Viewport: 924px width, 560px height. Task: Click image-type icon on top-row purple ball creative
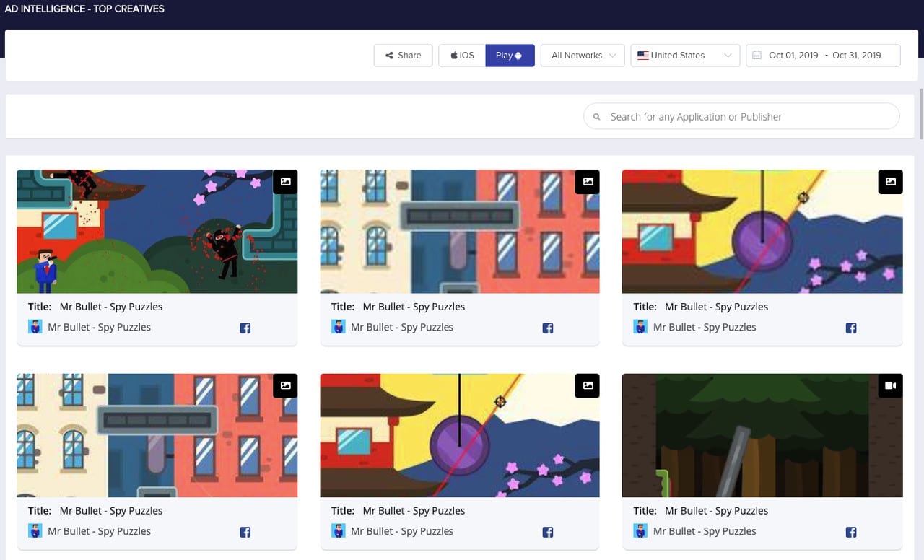890,182
